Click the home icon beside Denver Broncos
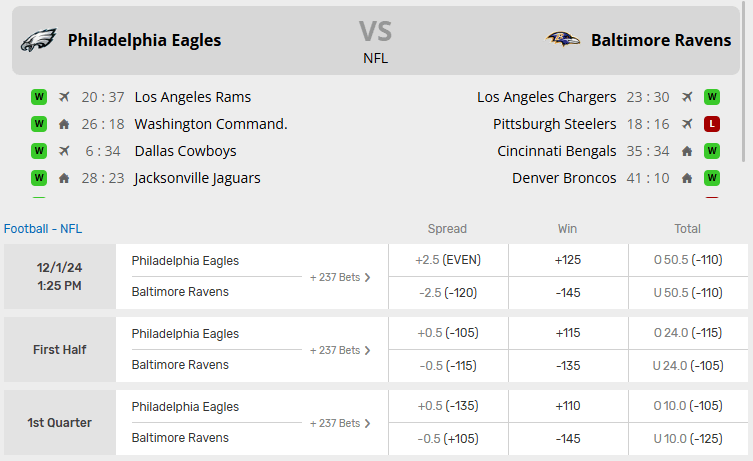The height and width of the screenshot is (461, 753). point(687,178)
